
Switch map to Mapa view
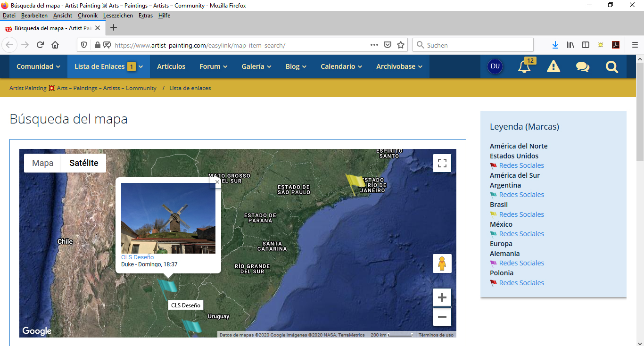coord(42,163)
